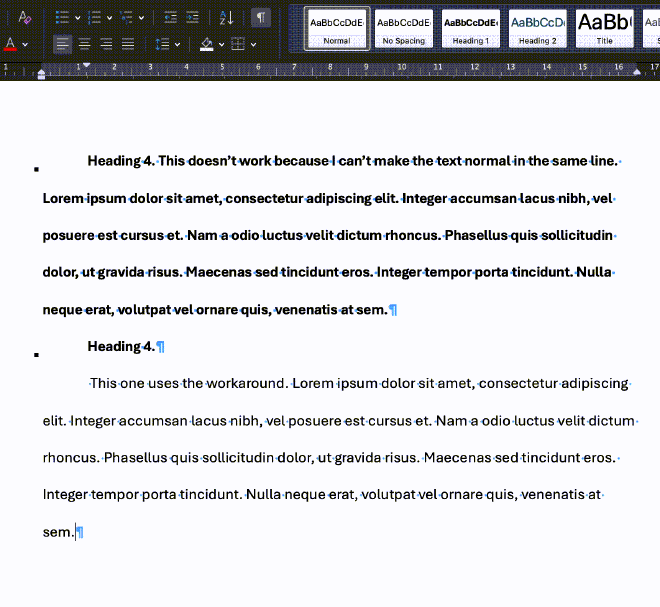Screen dimensions: 660x607
Task: Align the text to the right
Action: [106, 44]
